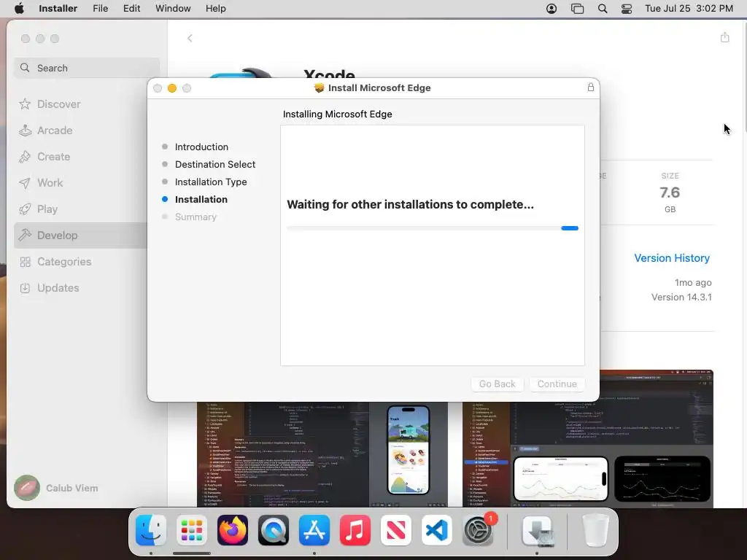Open Visual Studio Code from the Dock
Screen dimensions: 747x560
(x=436, y=530)
